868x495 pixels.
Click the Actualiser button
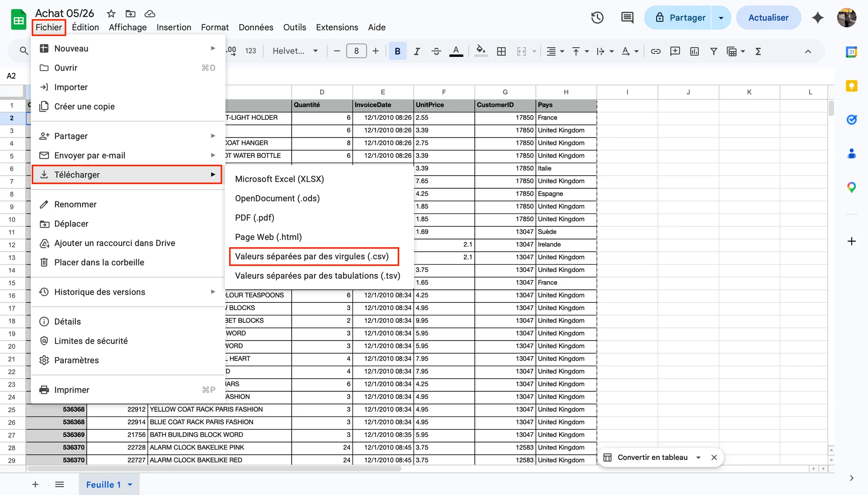(x=768, y=18)
